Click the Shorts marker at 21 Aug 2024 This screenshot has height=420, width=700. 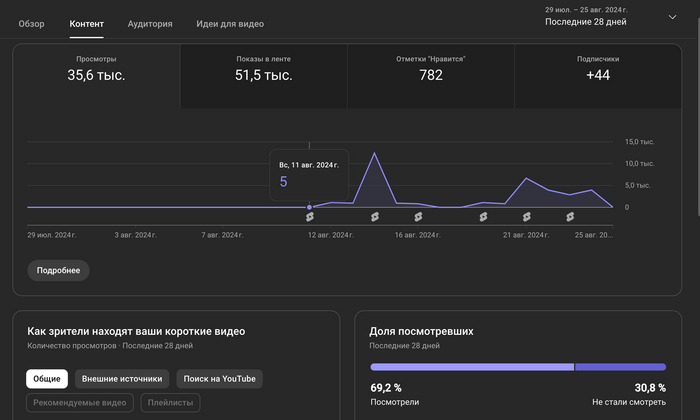pyautogui.click(x=527, y=216)
